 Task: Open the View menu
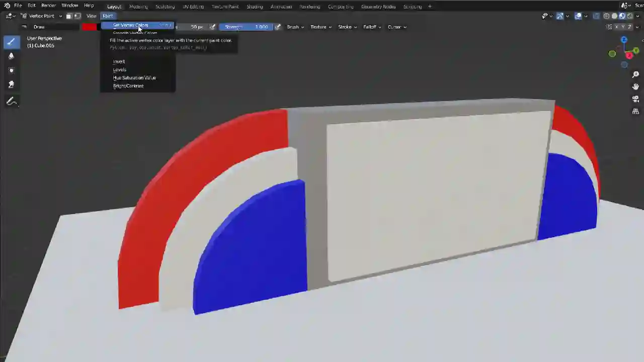pyautogui.click(x=91, y=16)
